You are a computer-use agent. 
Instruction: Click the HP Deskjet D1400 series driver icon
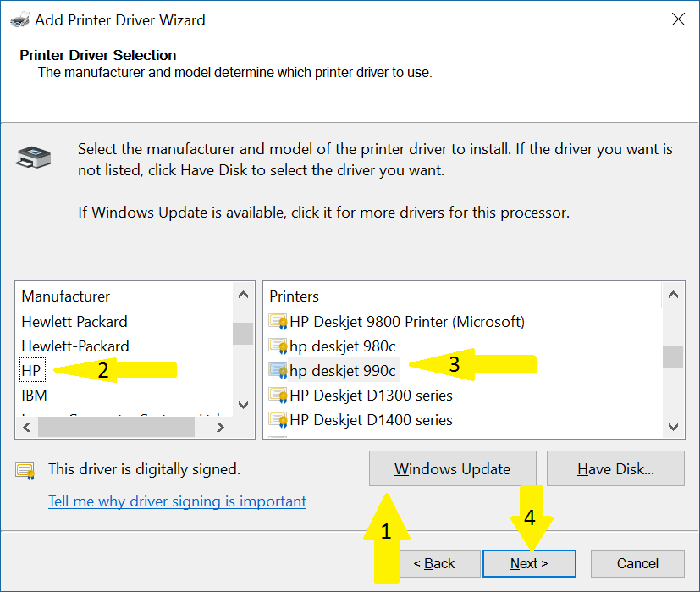click(x=278, y=420)
